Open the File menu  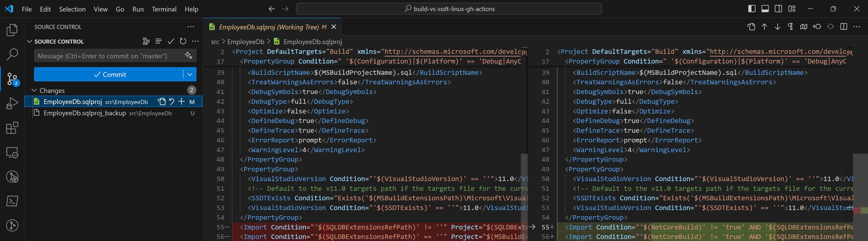coord(27,9)
